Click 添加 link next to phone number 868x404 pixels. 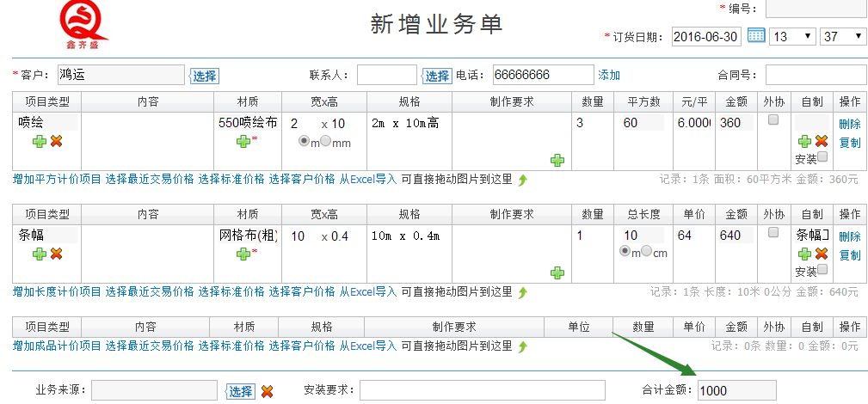(x=609, y=76)
